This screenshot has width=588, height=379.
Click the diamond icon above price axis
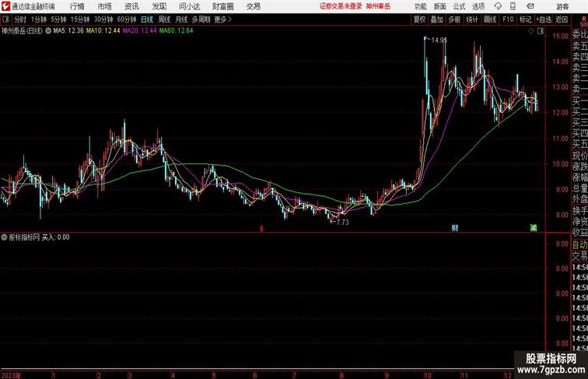(531, 32)
